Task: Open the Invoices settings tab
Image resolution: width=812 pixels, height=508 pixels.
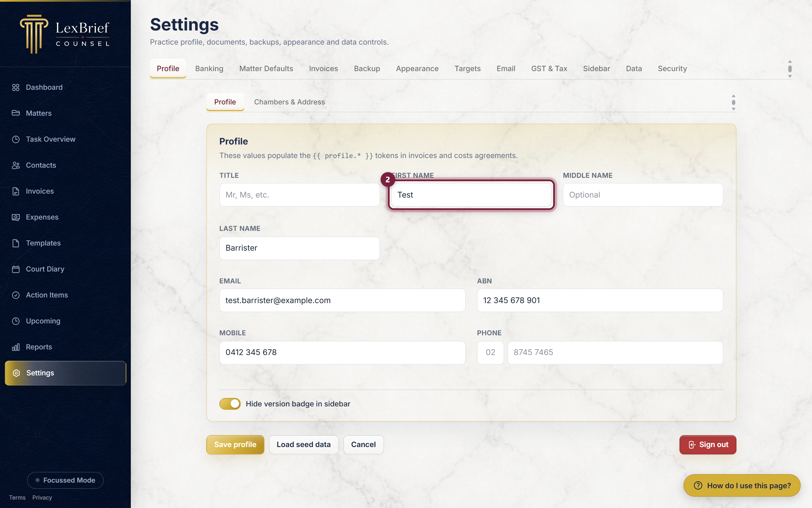Action: (323, 69)
